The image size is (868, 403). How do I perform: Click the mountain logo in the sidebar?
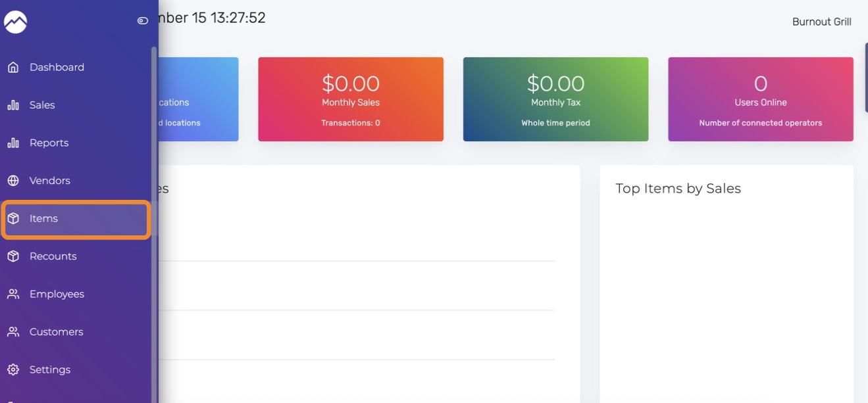pyautogui.click(x=15, y=22)
